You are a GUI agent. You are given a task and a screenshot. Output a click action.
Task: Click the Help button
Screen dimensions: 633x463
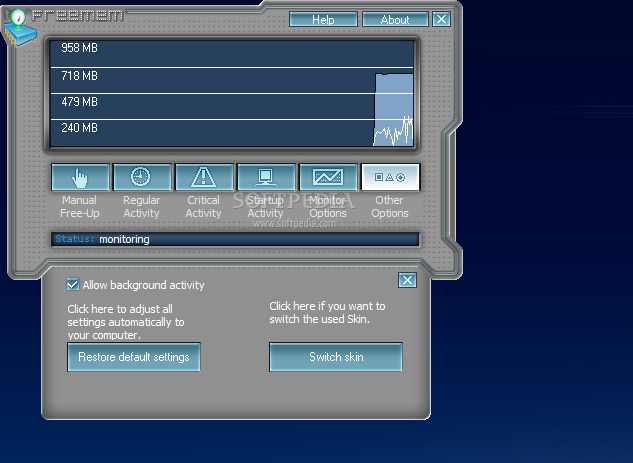[x=323, y=19]
